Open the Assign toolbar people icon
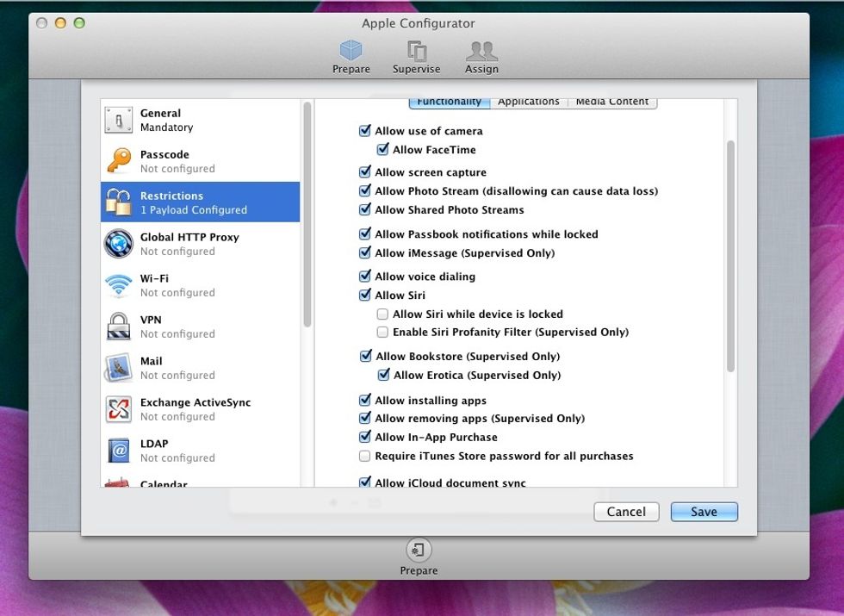844x616 pixels. pos(481,51)
